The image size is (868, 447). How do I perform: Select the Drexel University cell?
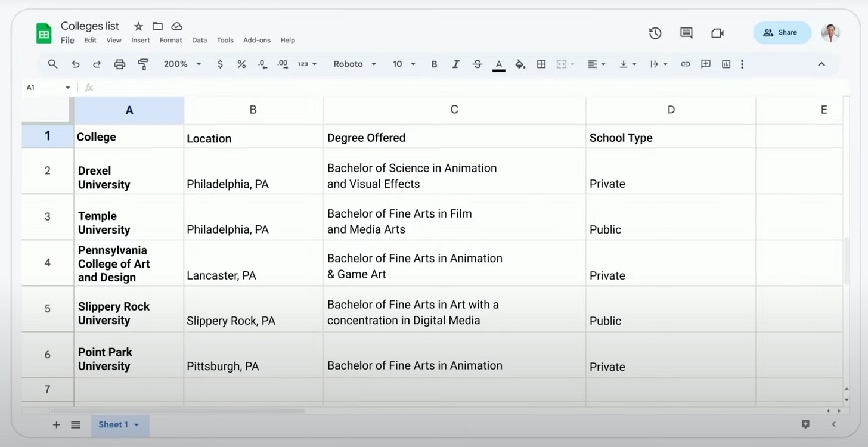coord(129,171)
